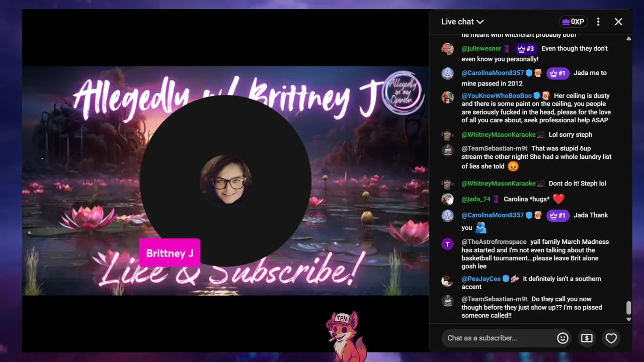Click @CarolinaMoon8357 in the 'Jada Thank you' message
Screen dimensions: 644x362
[493, 215]
